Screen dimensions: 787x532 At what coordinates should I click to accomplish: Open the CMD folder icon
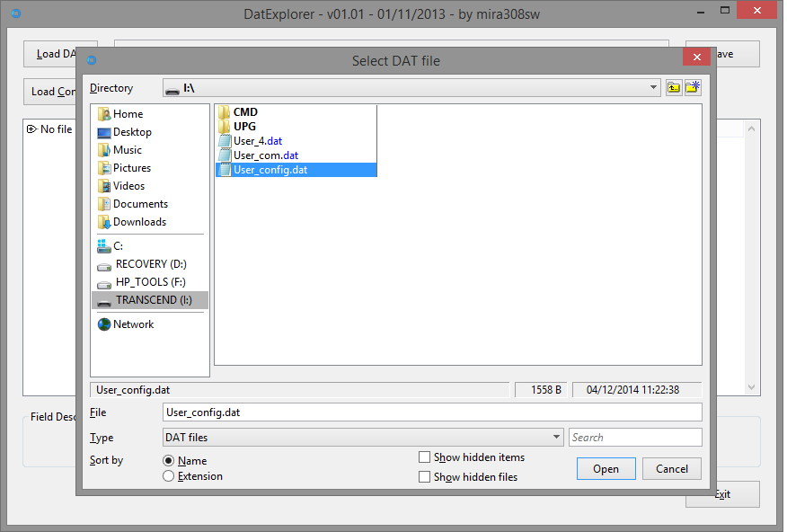coord(225,112)
